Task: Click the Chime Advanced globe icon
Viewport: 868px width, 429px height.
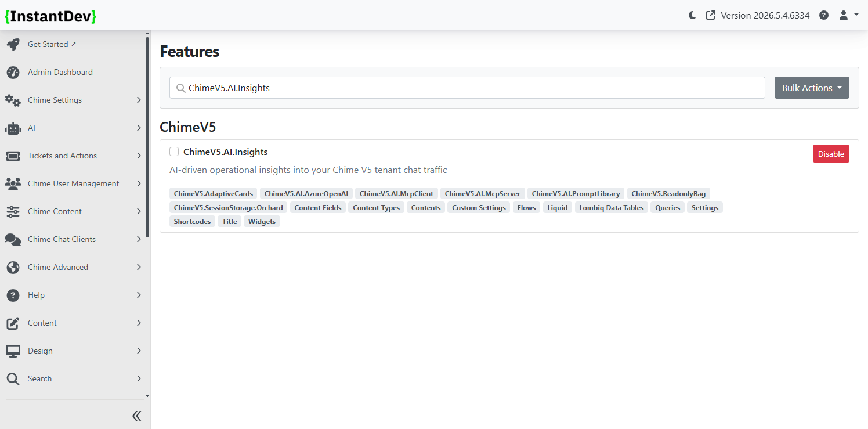Action: point(13,267)
